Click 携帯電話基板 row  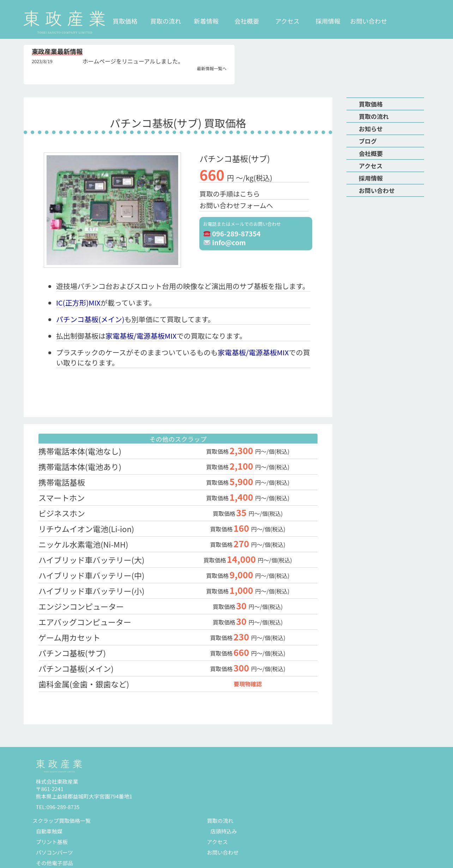(178, 483)
